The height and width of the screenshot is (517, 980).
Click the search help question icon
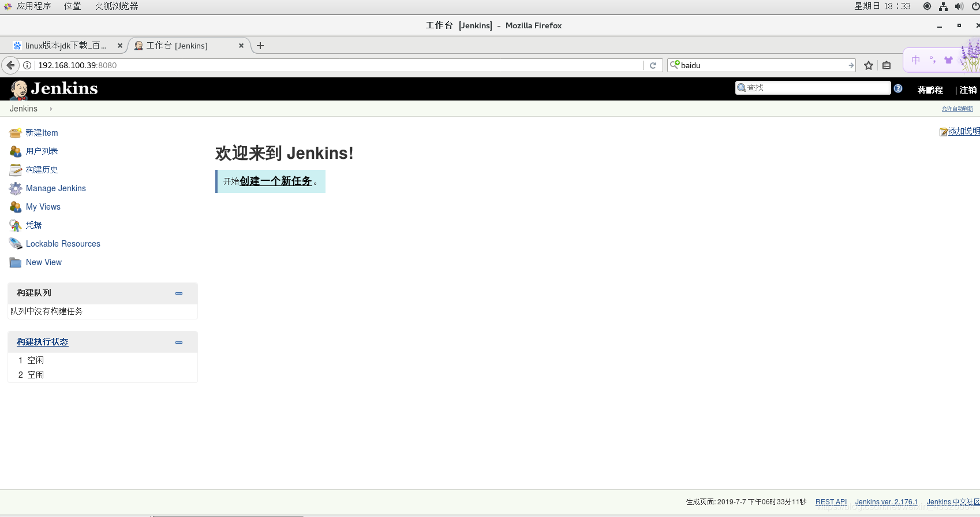(898, 88)
